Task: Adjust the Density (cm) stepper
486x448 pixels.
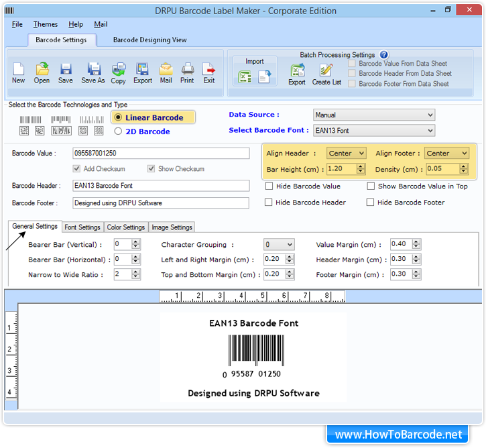Action: click(x=463, y=169)
